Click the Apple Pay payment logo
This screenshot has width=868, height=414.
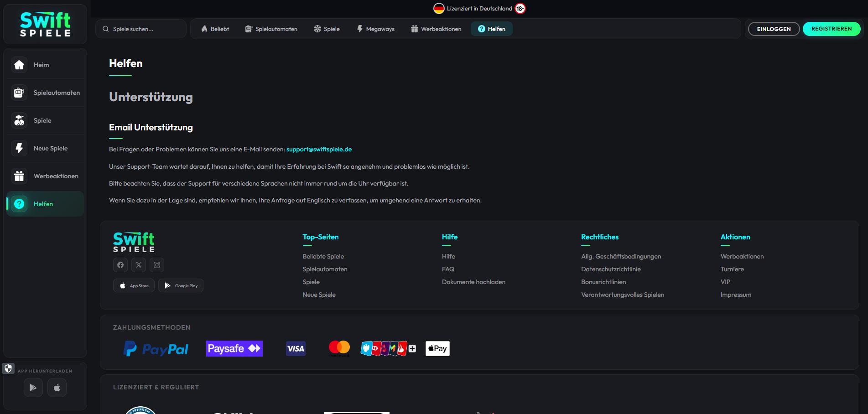click(437, 348)
